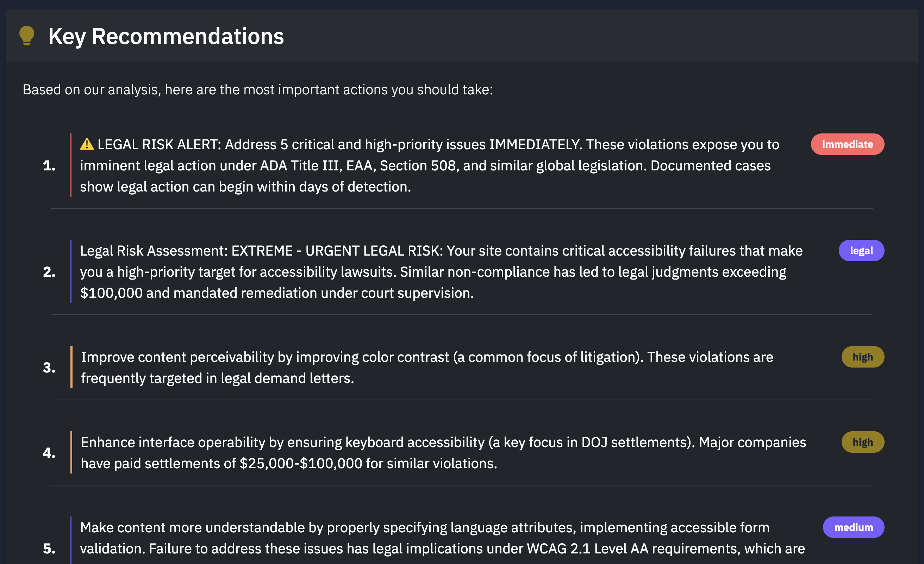The image size is (924, 564).
Task: Select the purple 'legal' badge
Action: (861, 251)
